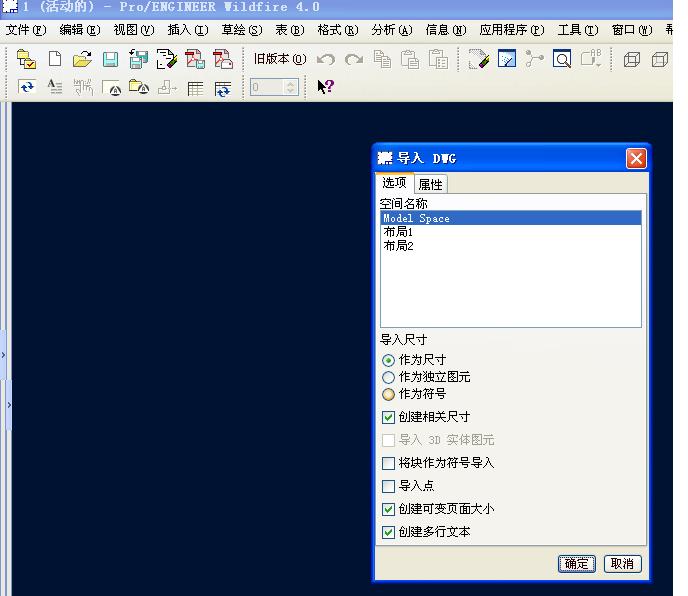Click the context help arrow question icon
This screenshot has width=688, height=596.
tap(325, 86)
